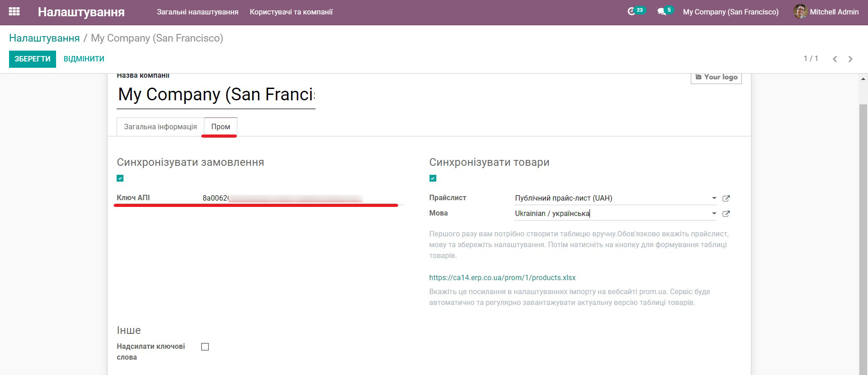
Task: Open Користувачі та компанії menu
Action: 291,12
